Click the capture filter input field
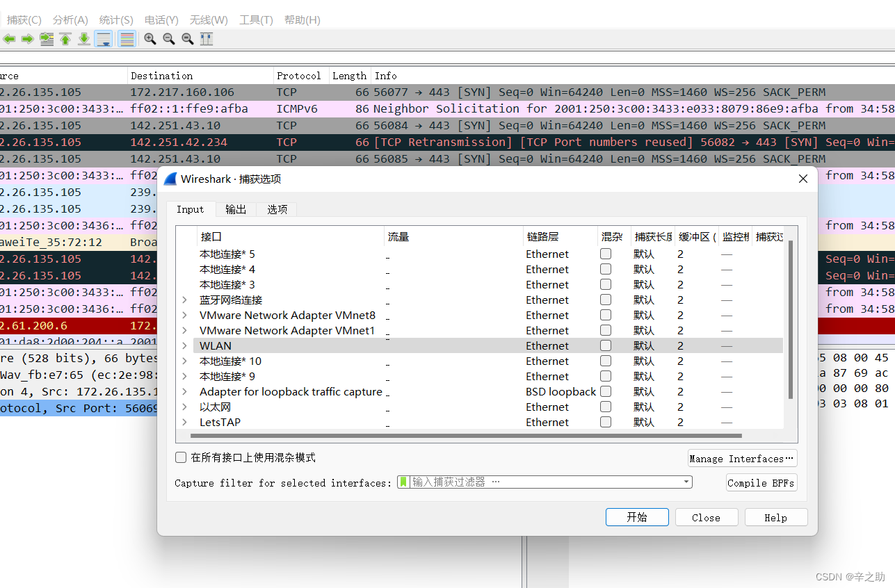This screenshot has width=895, height=588. [545, 482]
